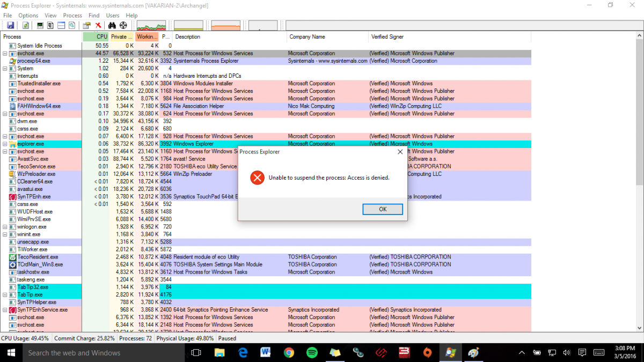The image size is (644, 362).
Task: Collapse the System process tree node
Action: 5,69
